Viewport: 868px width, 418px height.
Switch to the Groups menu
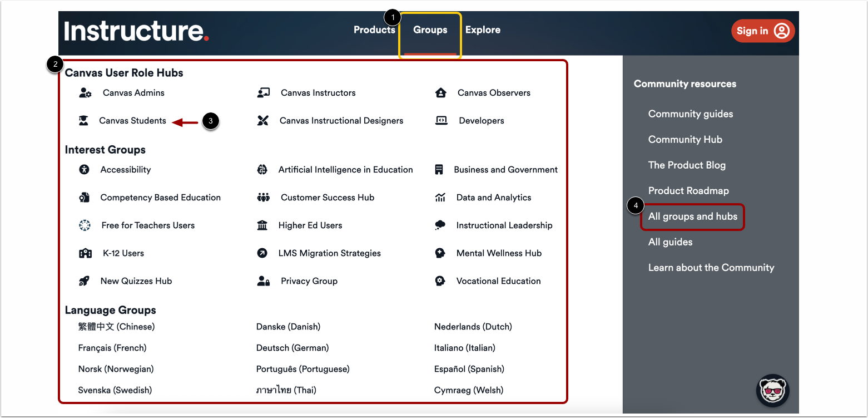[x=430, y=29]
